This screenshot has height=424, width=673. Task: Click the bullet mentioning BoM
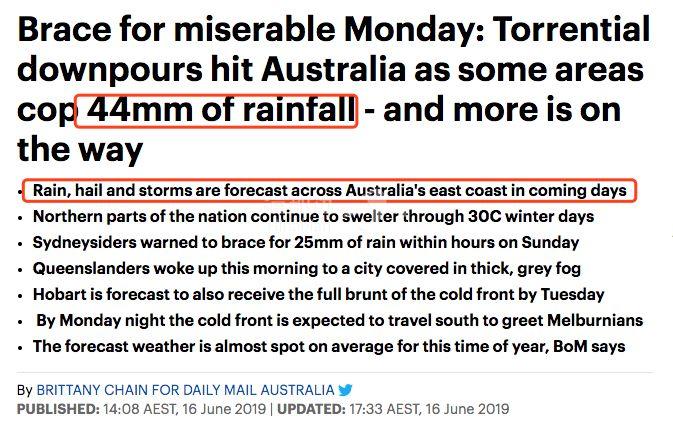pyautogui.click(x=328, y=347)
